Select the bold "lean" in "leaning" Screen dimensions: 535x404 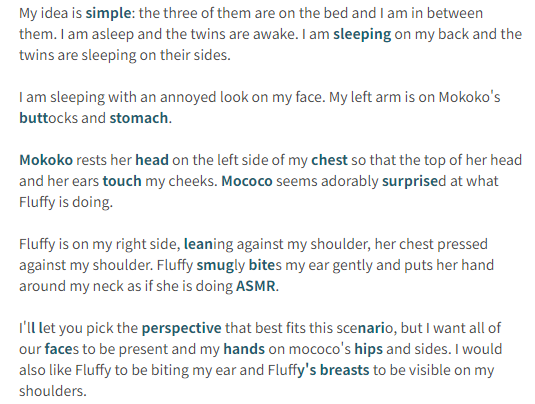[x=198, y=244]
